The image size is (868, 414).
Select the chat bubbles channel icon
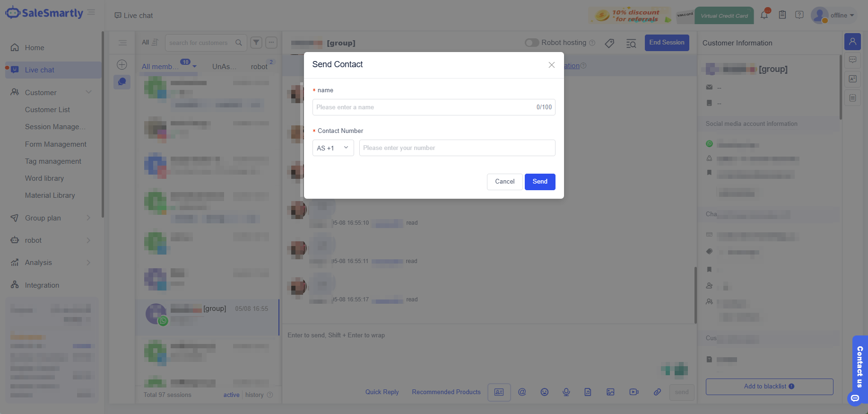point(122,81)
